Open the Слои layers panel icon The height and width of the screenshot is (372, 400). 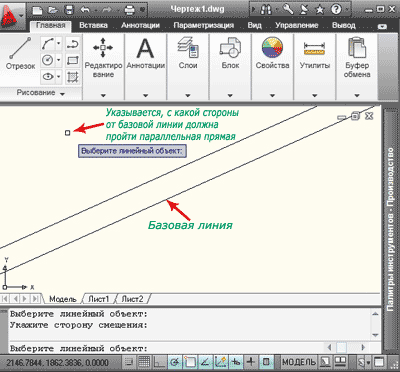[188, 48]
